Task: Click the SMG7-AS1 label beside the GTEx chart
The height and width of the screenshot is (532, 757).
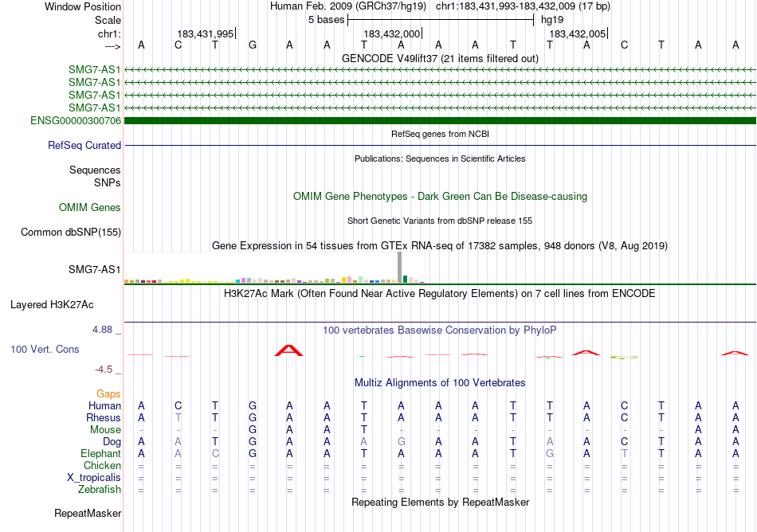Action: point(94,269)
